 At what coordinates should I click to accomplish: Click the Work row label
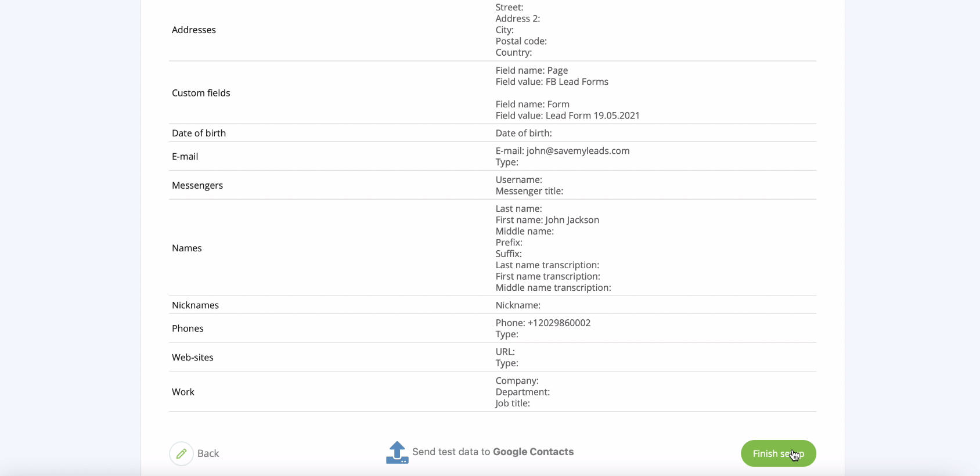tap(183, 392)
